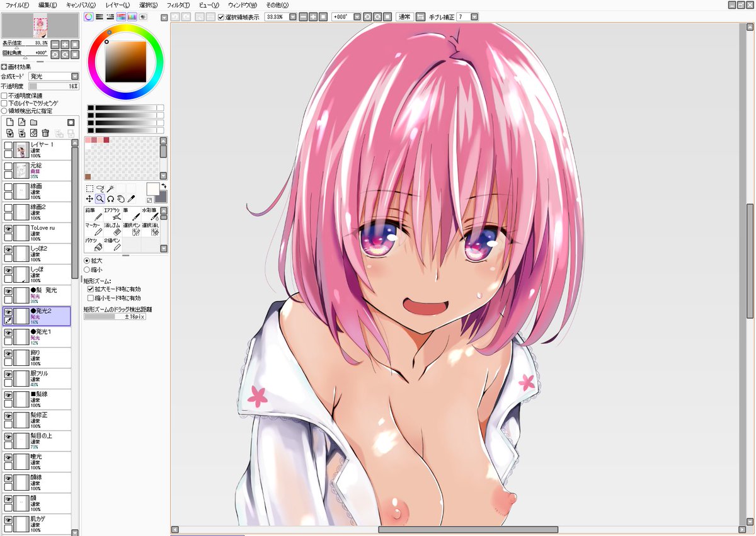The image size is (756, 536).
Task: Choose the エアブラシ airbrush tool
Action: click(112, 214)
